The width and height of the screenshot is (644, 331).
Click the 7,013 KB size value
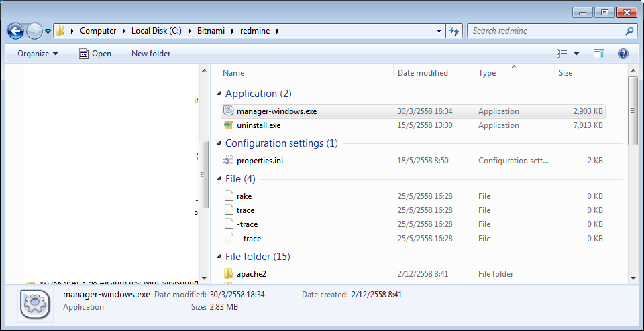(x=588, y=125)
